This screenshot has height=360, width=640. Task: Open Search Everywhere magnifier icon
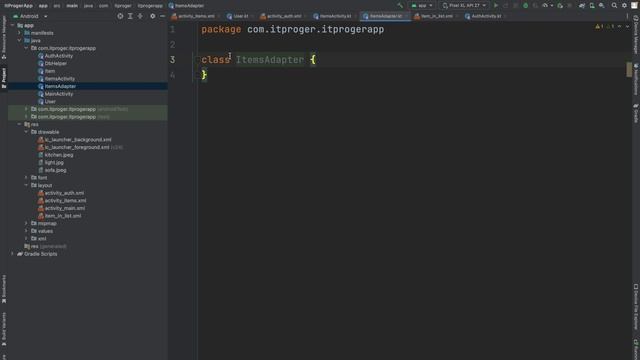(x=614, y=5)
